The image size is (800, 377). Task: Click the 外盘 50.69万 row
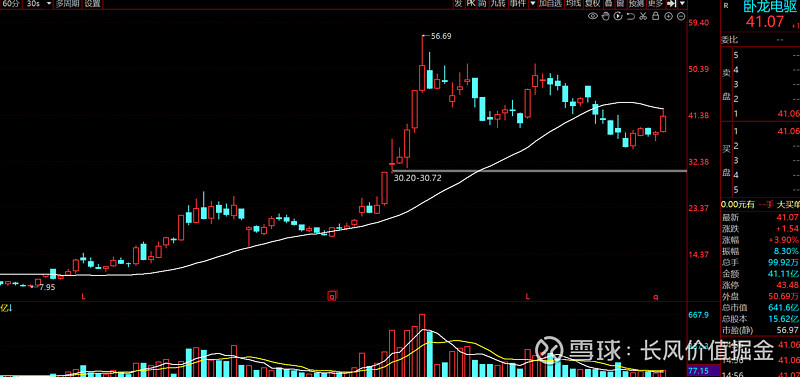[760, 296]
